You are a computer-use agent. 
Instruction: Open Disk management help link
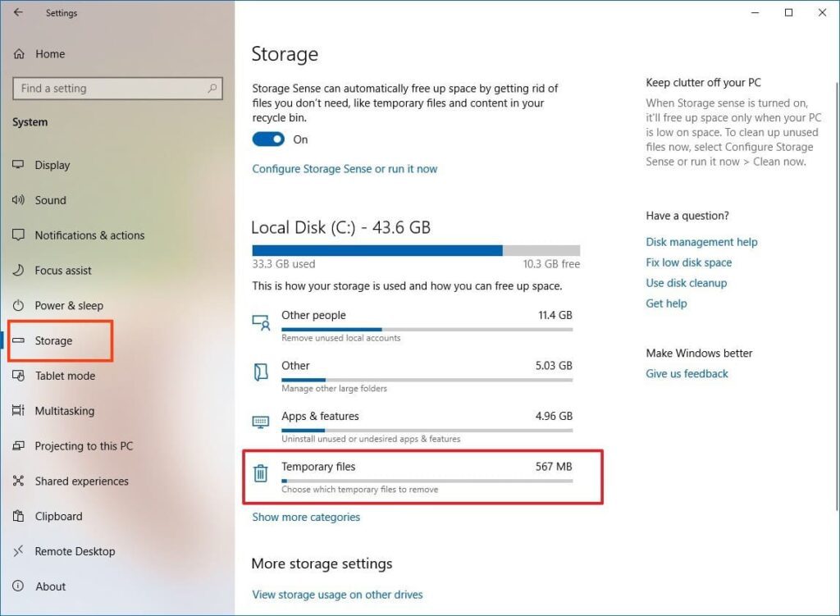(701, 242)
